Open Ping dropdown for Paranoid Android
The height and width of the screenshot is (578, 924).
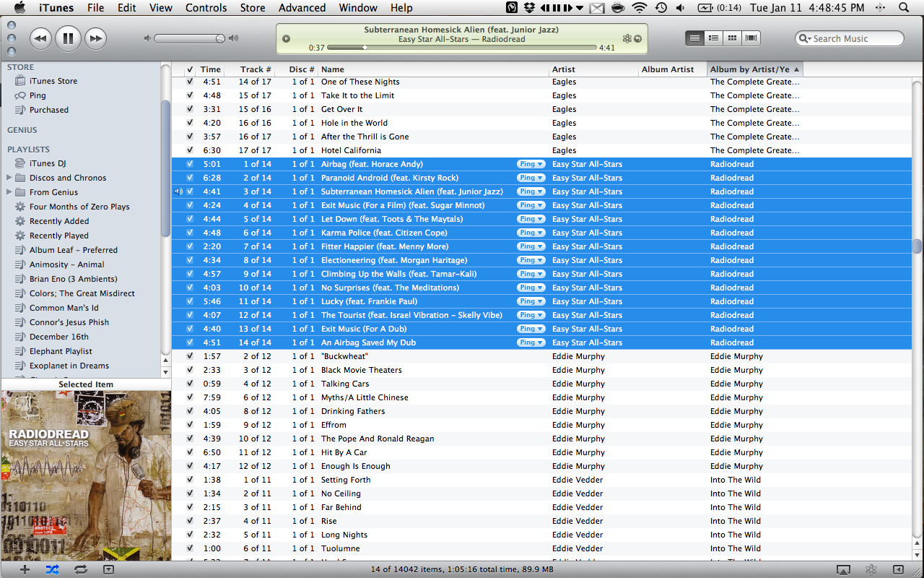coord(531,178)
